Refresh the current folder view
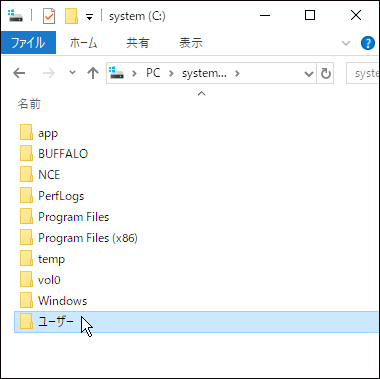Image resolution: width=380 pixels, height=379 pixels. (x=325, y=73)
